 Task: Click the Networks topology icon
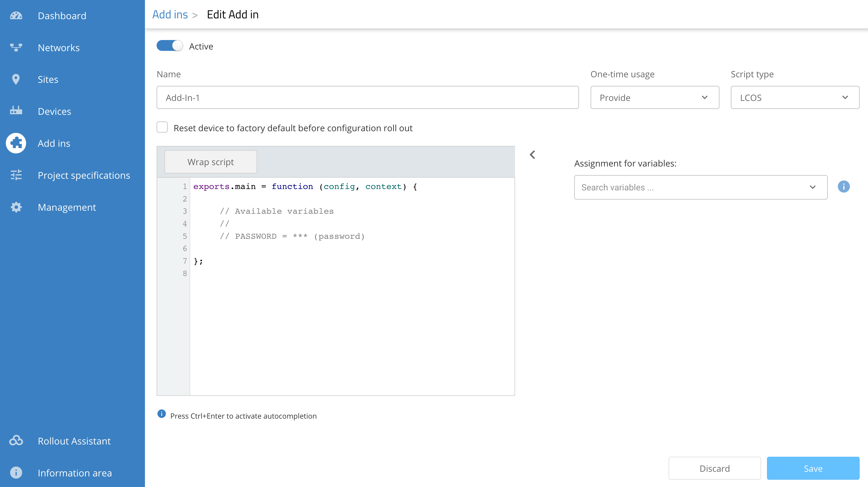(x=16, y=48)
